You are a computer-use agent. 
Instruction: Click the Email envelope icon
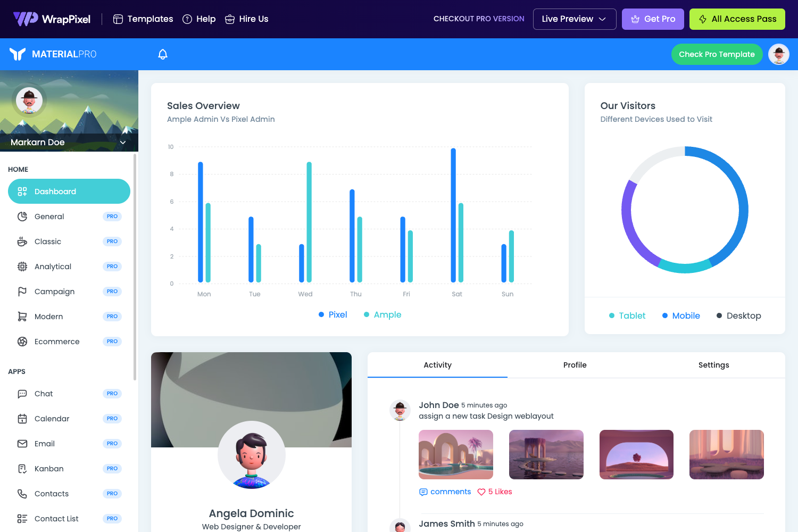point(22,443)
